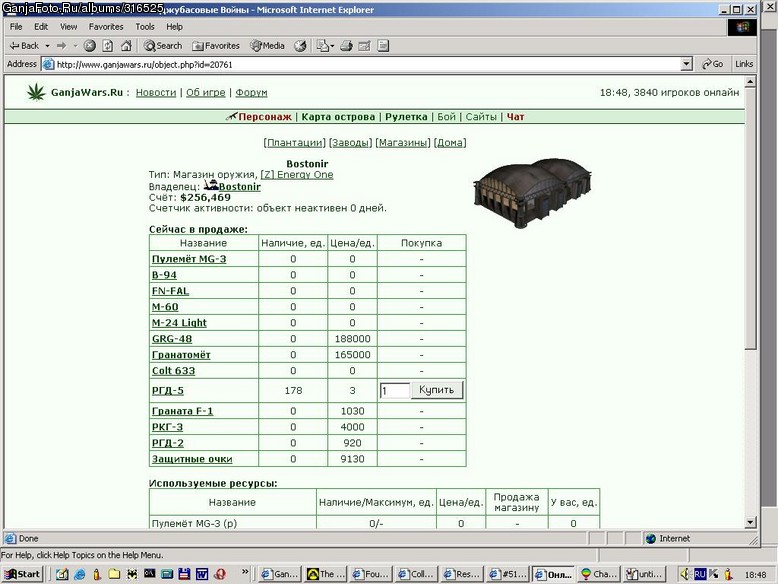Expand the Back button history arrow
This screenshot has width=778, height=584.
(x=47, y=46)
